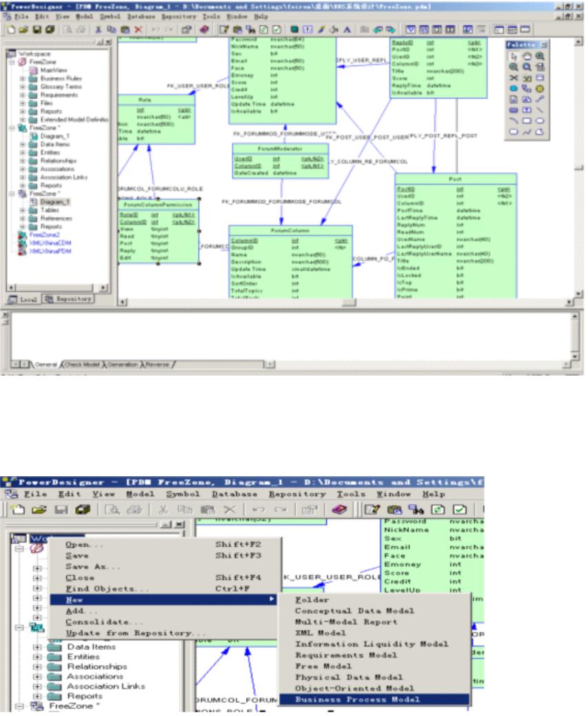Click Redo arrow in lower screenshot toolbar
588x716 pixels.
tap(281, 509)
